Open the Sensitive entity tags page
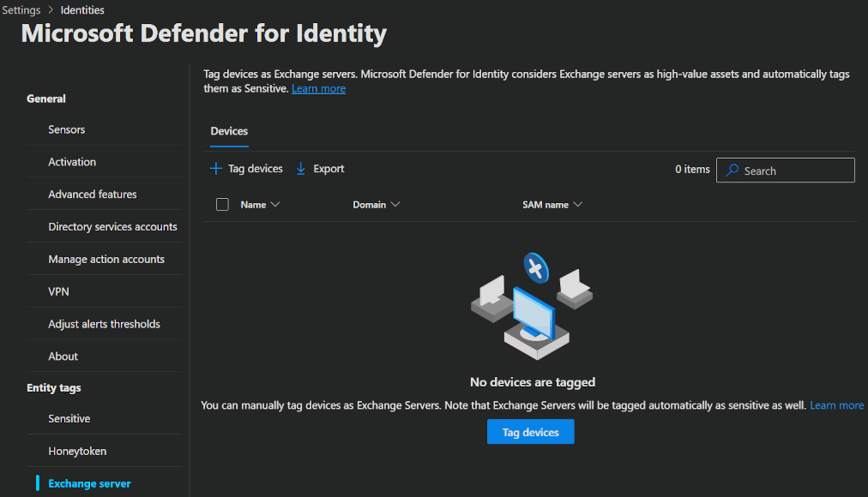Image resolution: width=868 pixels, height=497 pixels. (x=69, y=419)
